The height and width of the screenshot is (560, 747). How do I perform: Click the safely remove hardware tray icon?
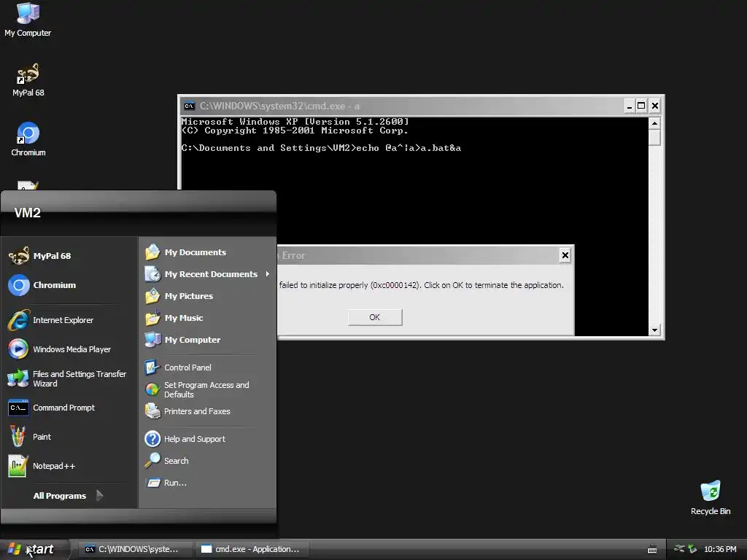click(x=692, y=549)
